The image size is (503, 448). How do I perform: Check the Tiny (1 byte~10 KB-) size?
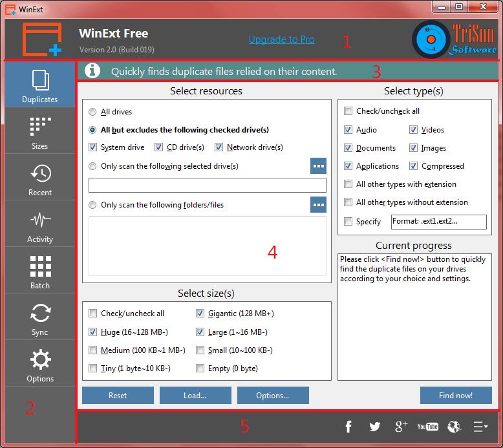pyautogui.click(x=92, y=368)
